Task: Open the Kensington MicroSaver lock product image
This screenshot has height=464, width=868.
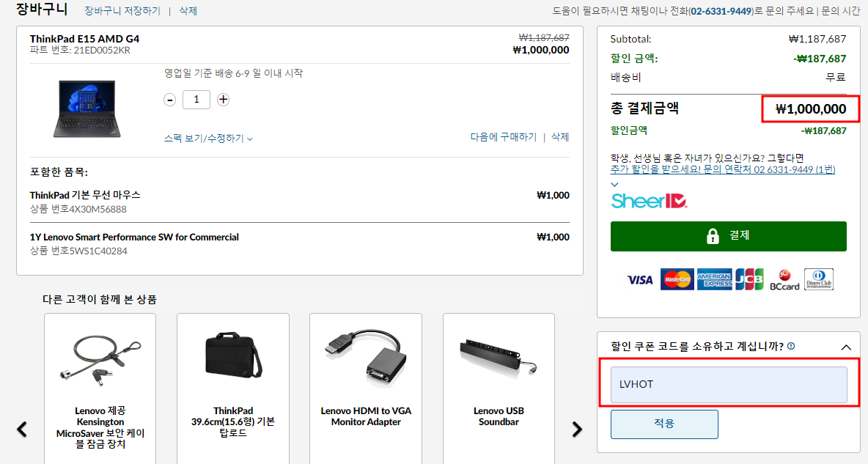Action: pyautogui.click(x=100, y=359)
